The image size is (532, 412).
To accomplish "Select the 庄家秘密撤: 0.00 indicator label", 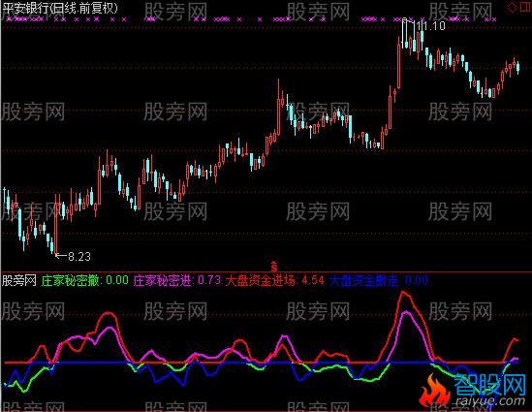I will [x=85, y=281].
